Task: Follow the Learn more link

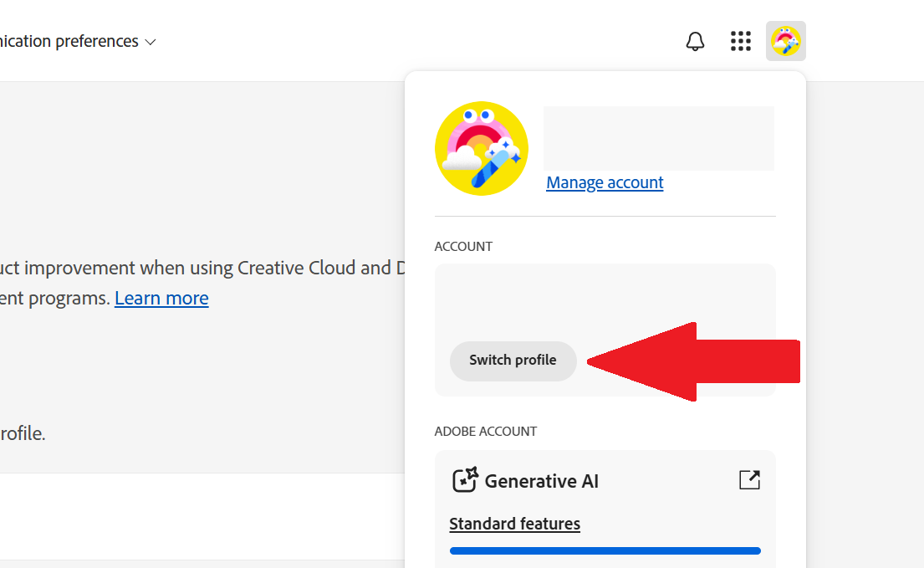Action: point(161,298)
